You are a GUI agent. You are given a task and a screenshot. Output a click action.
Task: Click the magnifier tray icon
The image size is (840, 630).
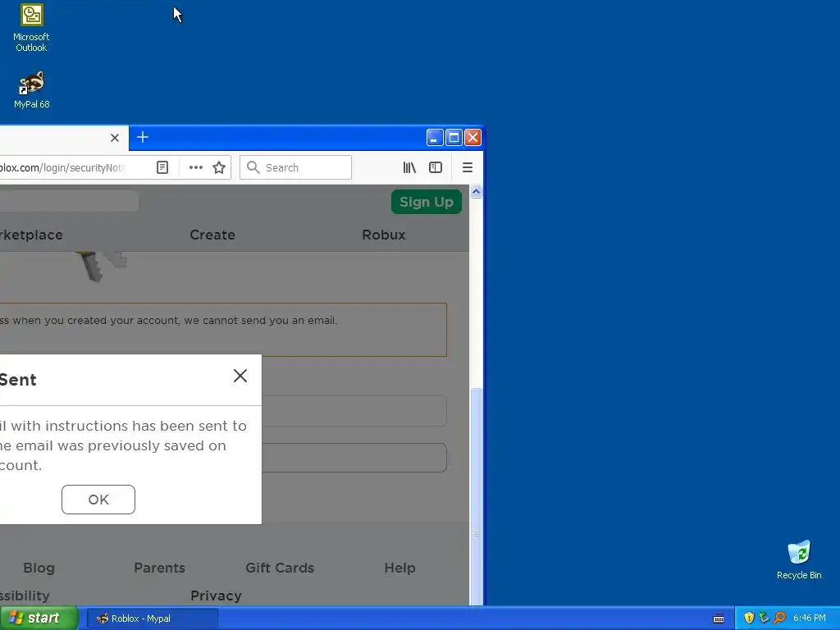[779, 618]
